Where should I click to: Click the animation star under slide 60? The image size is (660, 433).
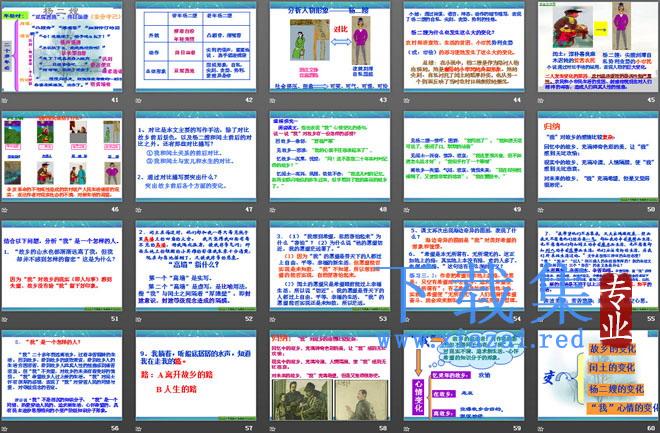[540, 428]
